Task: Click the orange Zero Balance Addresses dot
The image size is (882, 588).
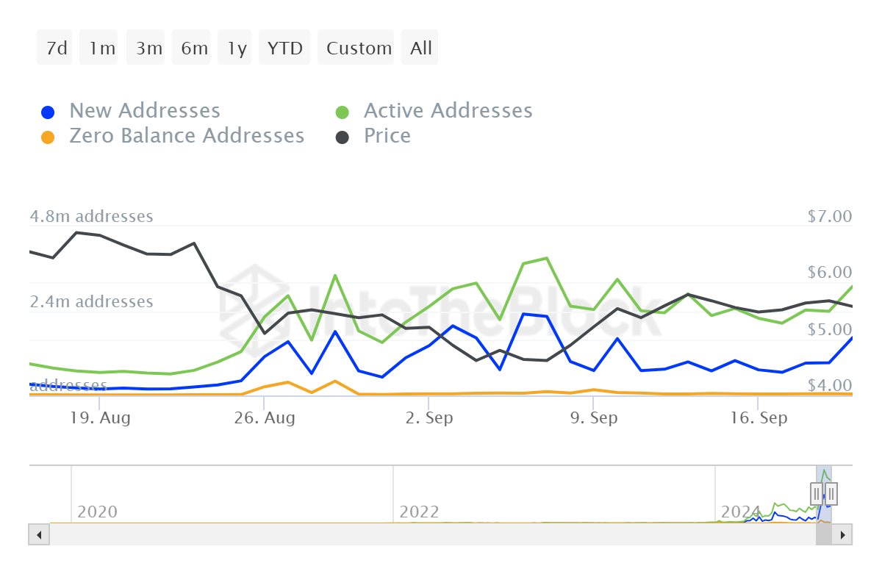Action: click(x=48, y=137)
